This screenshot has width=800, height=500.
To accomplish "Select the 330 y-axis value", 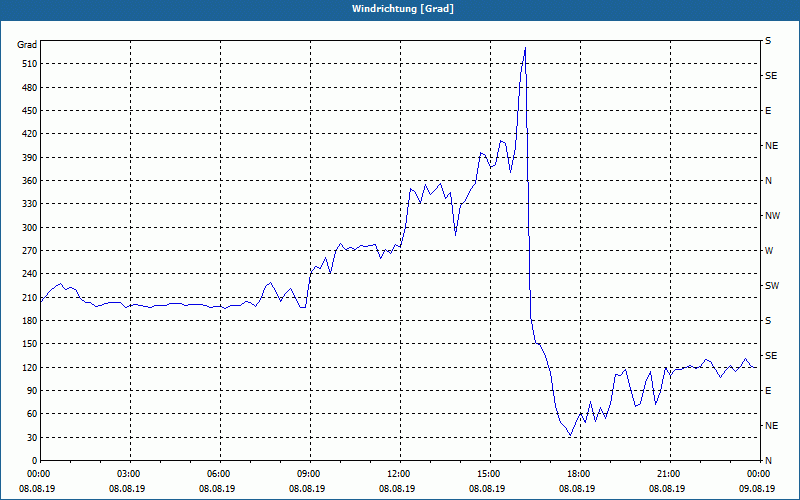I will click(x=31, y=204).
